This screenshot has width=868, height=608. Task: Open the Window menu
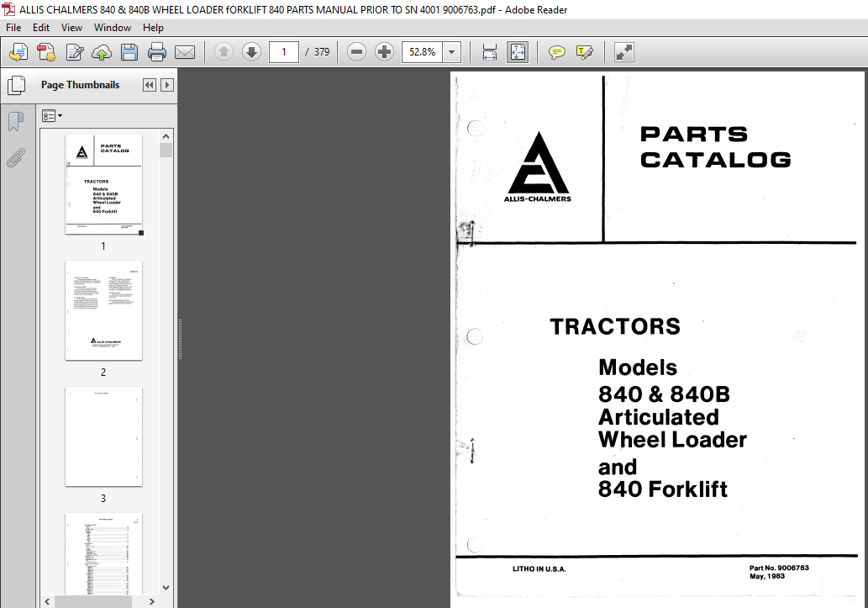pos(113,28)
